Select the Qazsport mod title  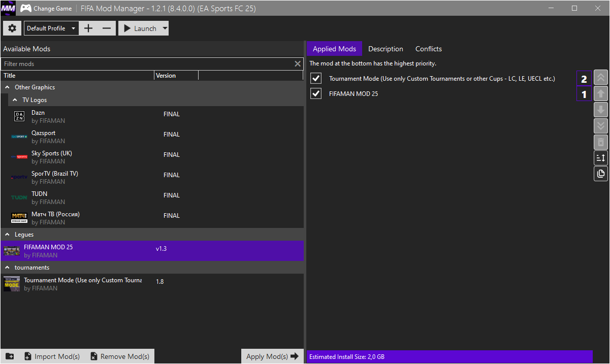(44, 133)
